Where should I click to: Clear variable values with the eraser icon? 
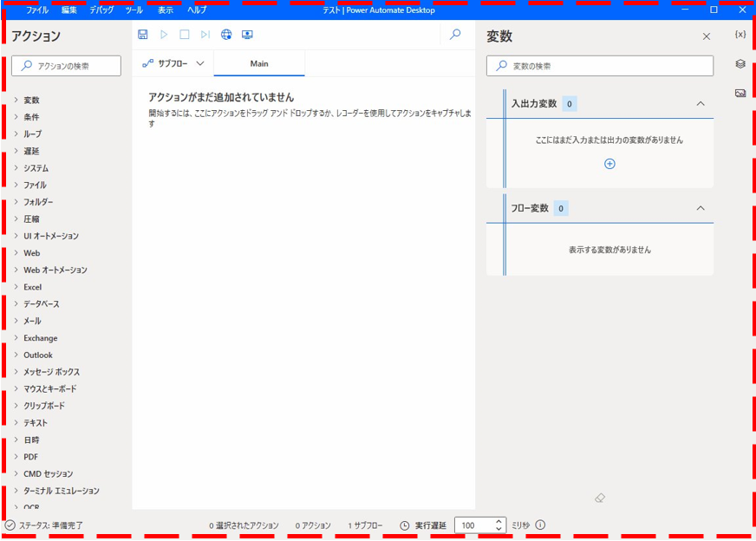pyautogui.click(x=600, y=499)
